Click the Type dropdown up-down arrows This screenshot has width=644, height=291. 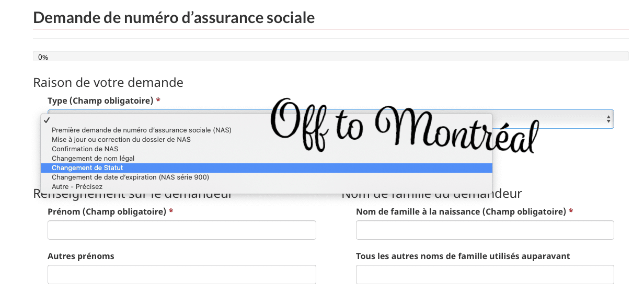tap(608, 119)
